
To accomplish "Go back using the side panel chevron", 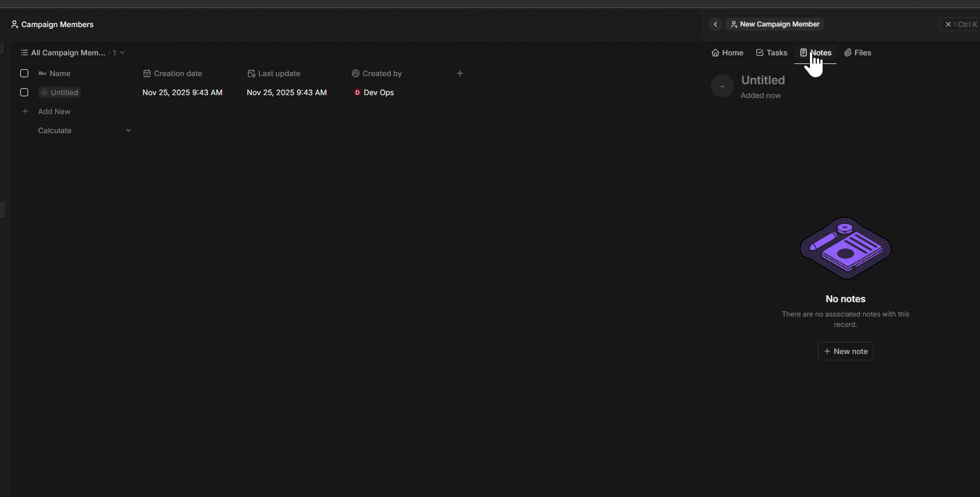I will [x=715, y=24].
